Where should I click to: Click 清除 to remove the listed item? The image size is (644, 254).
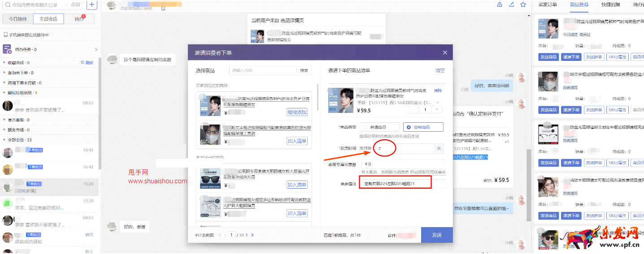438,90
